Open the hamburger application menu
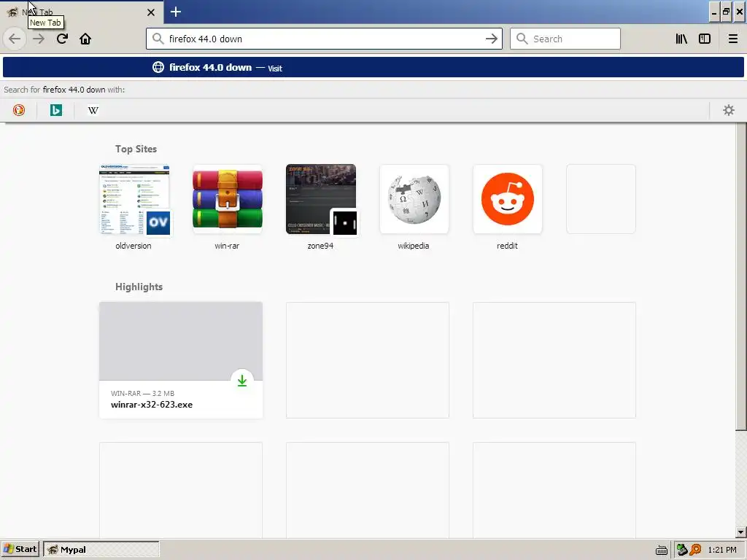Viewport: 747px width, 560px height. click(733, 39)
